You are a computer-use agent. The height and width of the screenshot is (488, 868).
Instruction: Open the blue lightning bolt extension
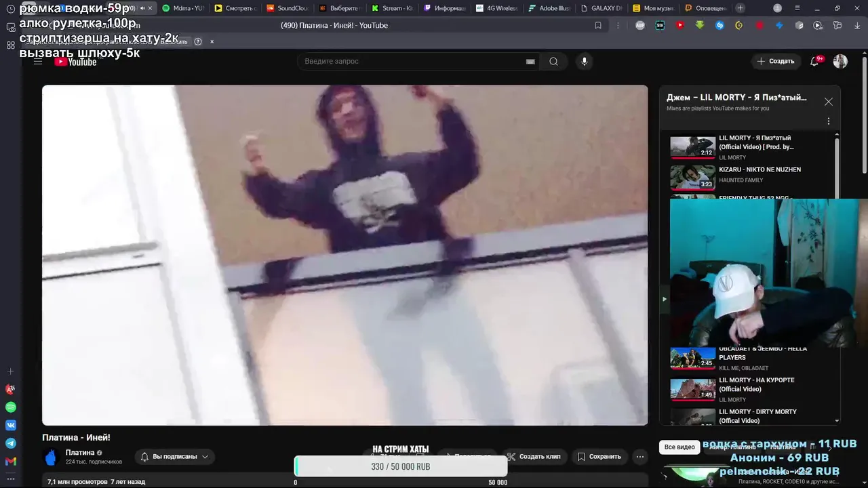779,25
